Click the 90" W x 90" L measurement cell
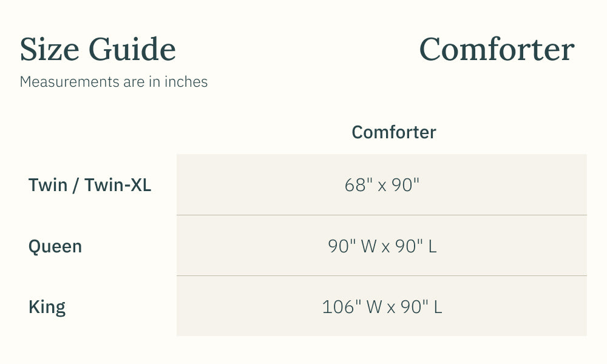Viewport: 607px width, 364px height. coord(382,246)
